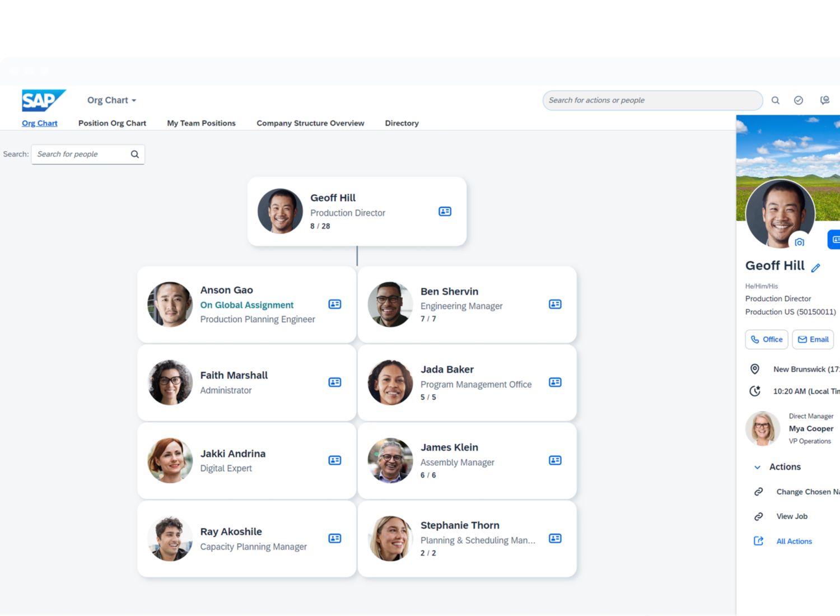The image size is (840, 616).
Task: Open the Directory tab
Action: [402, 123]
